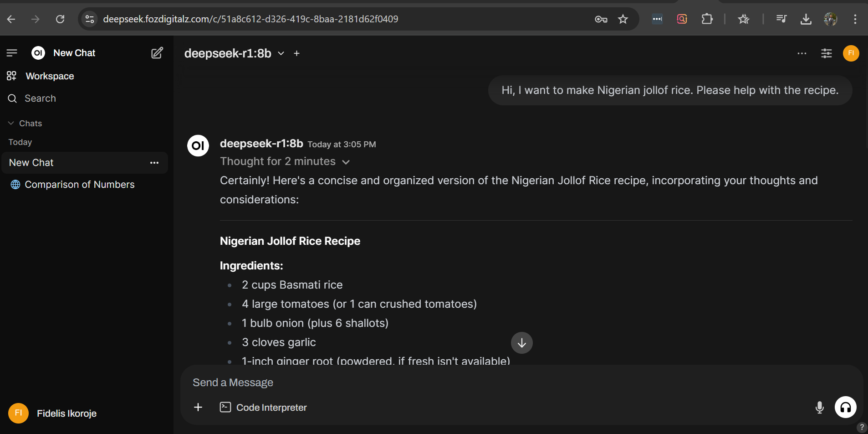Click the browser forward arrow
This screenshot has width=868, height=434.
click(x=35, y=19)
